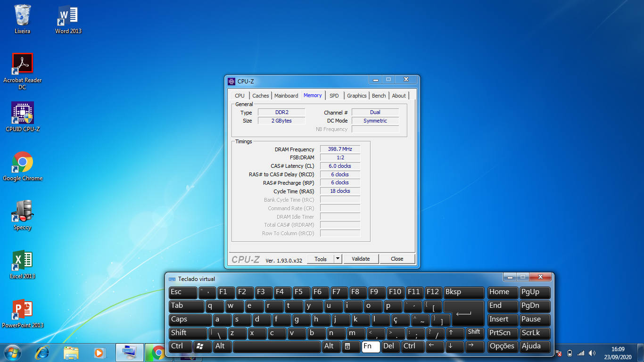Open the About tab in CPU-Z
The height and width of the screenshot is (362, 644).
[399, 96]
